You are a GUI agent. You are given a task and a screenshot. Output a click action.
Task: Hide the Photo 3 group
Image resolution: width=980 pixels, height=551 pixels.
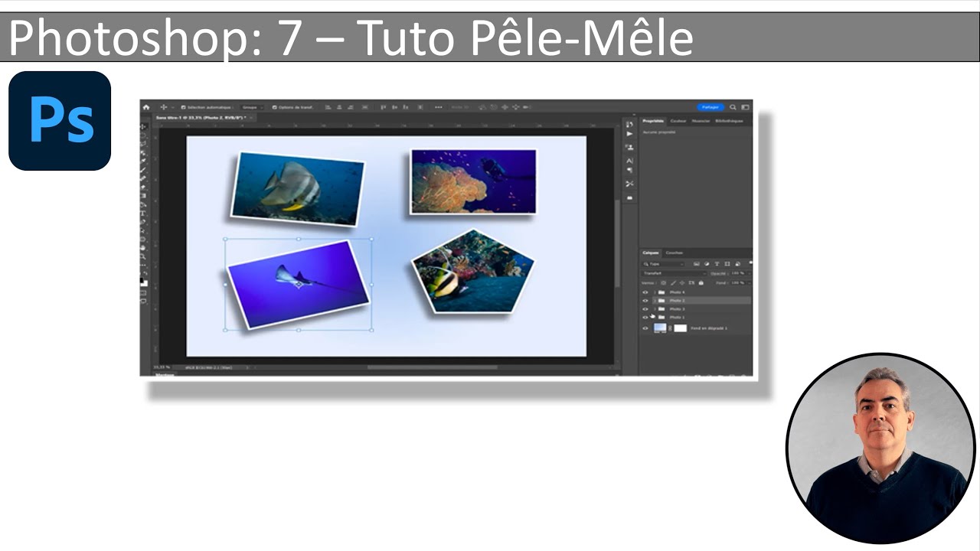[x=645, y=309]
